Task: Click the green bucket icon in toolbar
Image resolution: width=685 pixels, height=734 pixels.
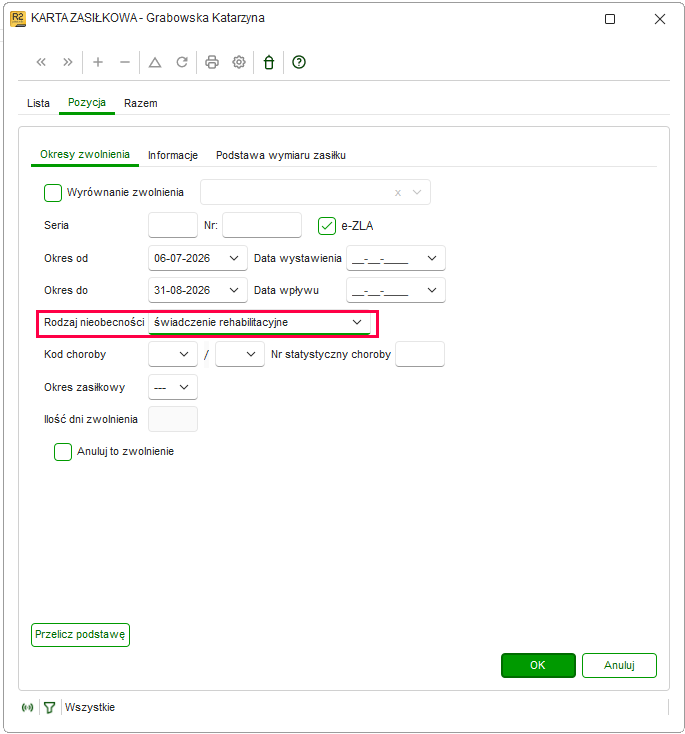Action: [269, 62]
